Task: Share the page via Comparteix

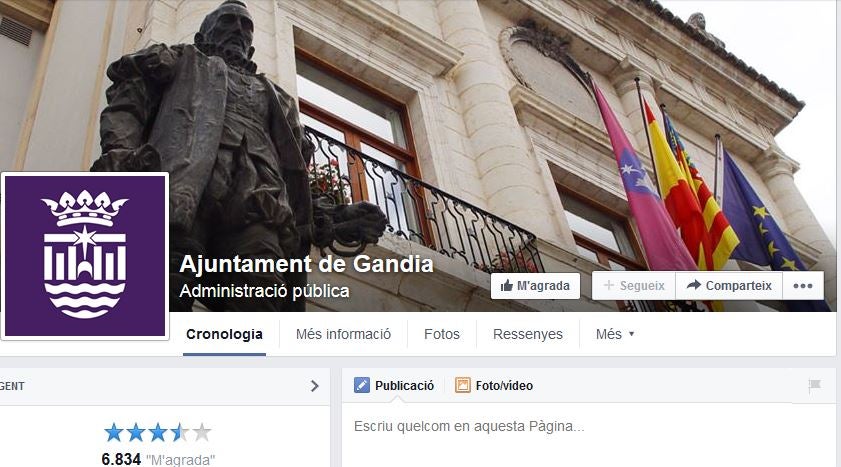Action: coord(729,286)
